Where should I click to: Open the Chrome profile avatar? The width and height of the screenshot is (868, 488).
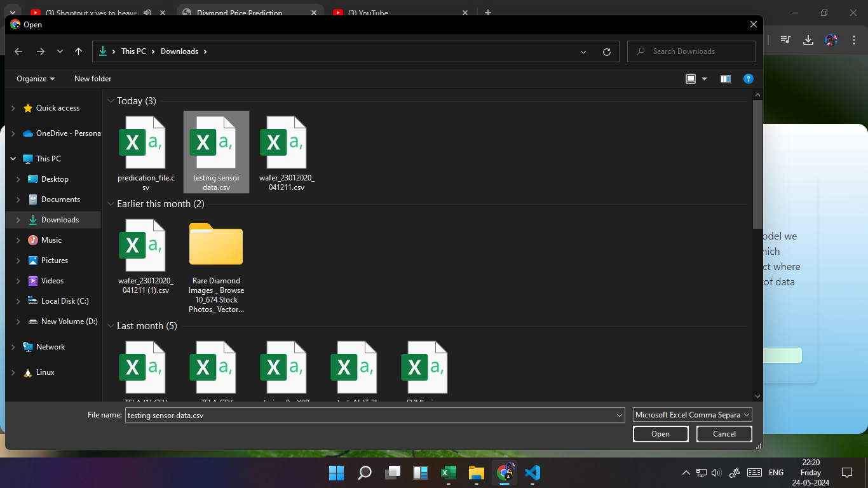831,39
